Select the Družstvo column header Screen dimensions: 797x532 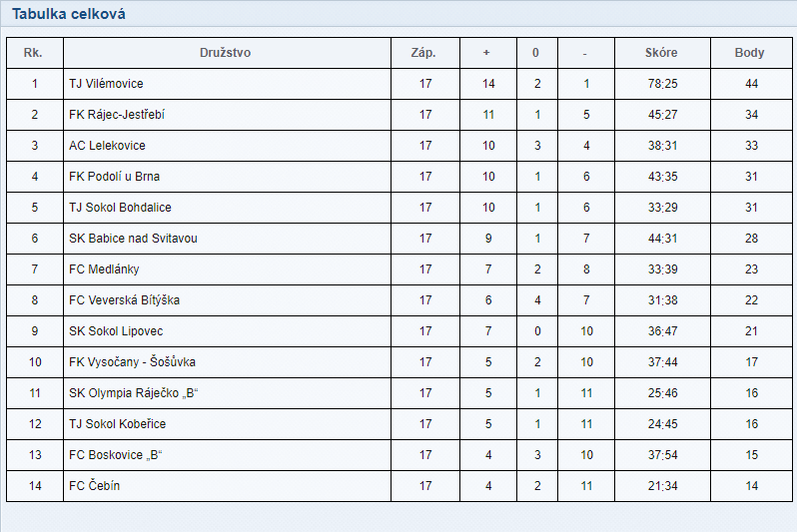click(x=225, y=53)
